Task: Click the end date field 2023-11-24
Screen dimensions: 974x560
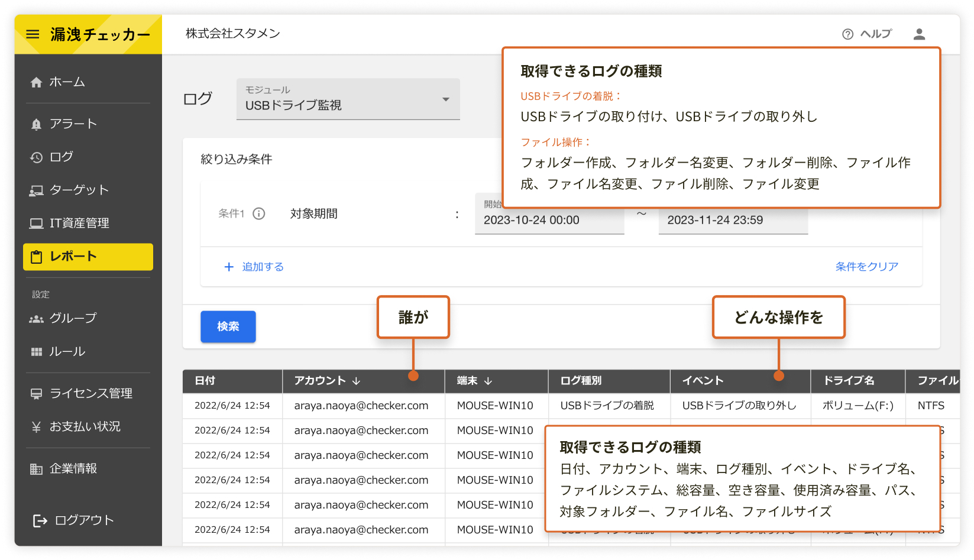Action: 733,220
